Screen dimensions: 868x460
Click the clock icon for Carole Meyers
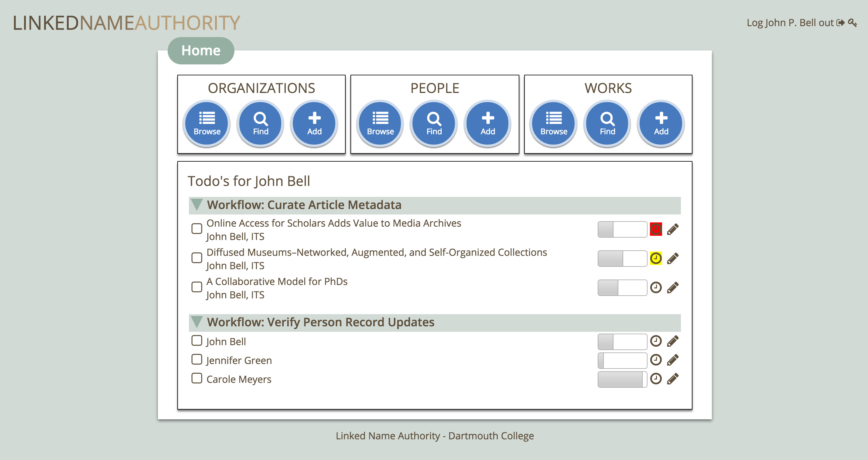656,379
